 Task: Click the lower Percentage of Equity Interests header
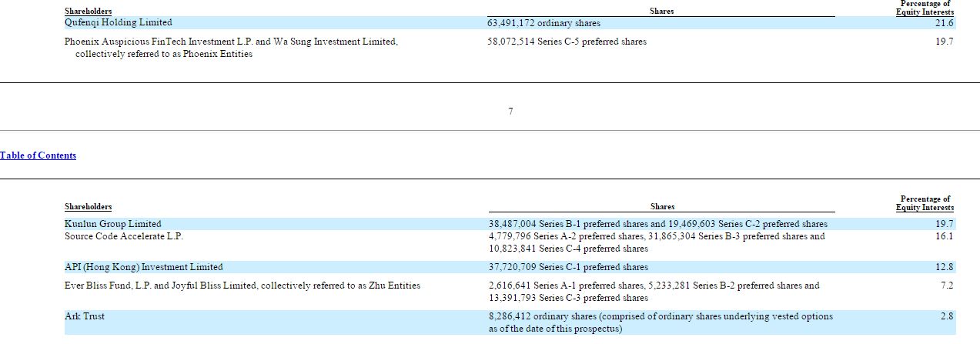925,203
